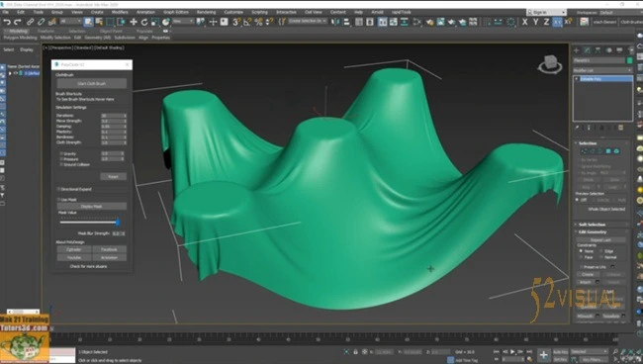Click the Editable Poly modifier stack entry
The image size is (643, 364).
point(602,79)
